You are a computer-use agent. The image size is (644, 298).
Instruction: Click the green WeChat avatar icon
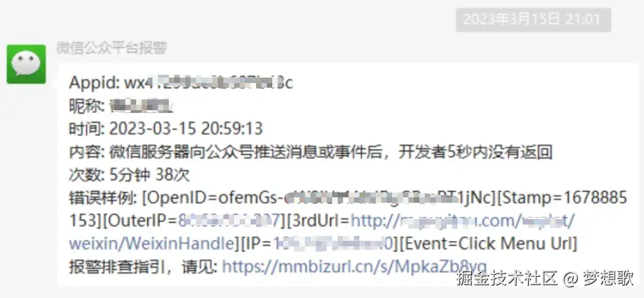click(27, 64)
